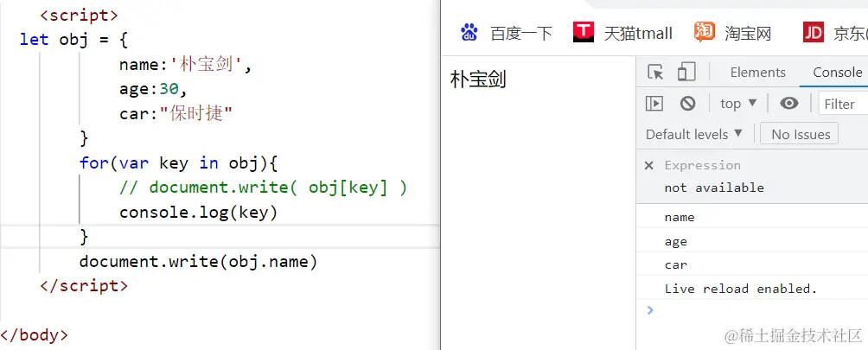Open the 淘宝网 bookmark link

pyautogui.click(x=748, y=34)
